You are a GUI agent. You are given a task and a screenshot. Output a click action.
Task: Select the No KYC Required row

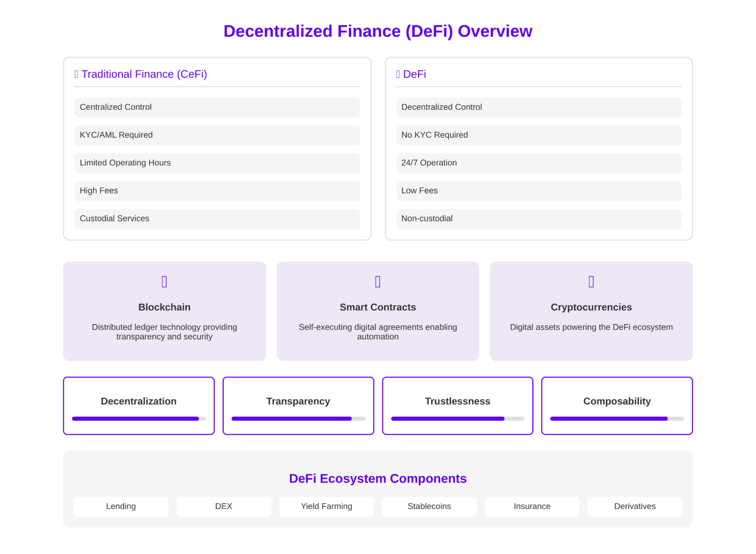539,135
